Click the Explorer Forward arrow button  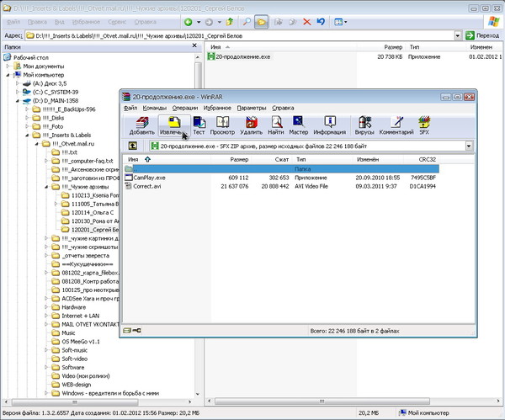pyautogui.click(x=209, y=22)
